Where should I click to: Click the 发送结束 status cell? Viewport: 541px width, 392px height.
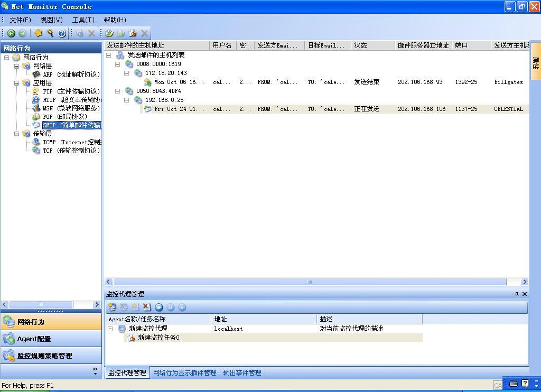click(367, 82)
